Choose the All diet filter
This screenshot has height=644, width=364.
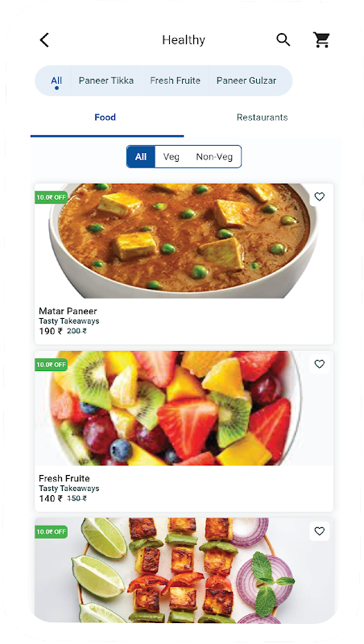tap(141, 156)
